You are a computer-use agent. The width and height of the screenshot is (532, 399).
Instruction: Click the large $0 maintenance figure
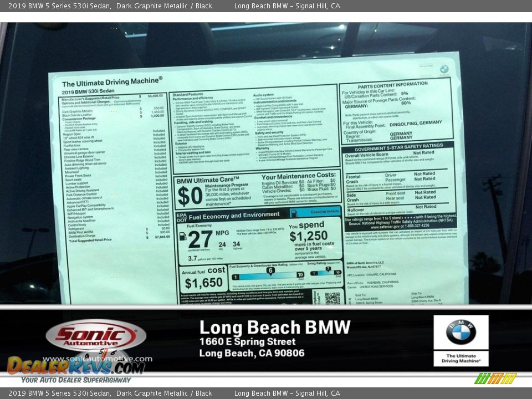(x=190, y=196)
